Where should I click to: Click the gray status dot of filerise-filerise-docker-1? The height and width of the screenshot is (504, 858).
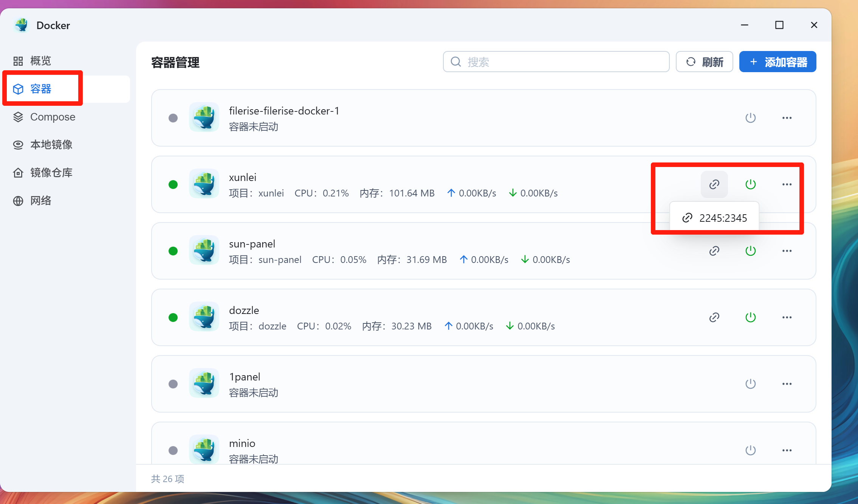173,118
